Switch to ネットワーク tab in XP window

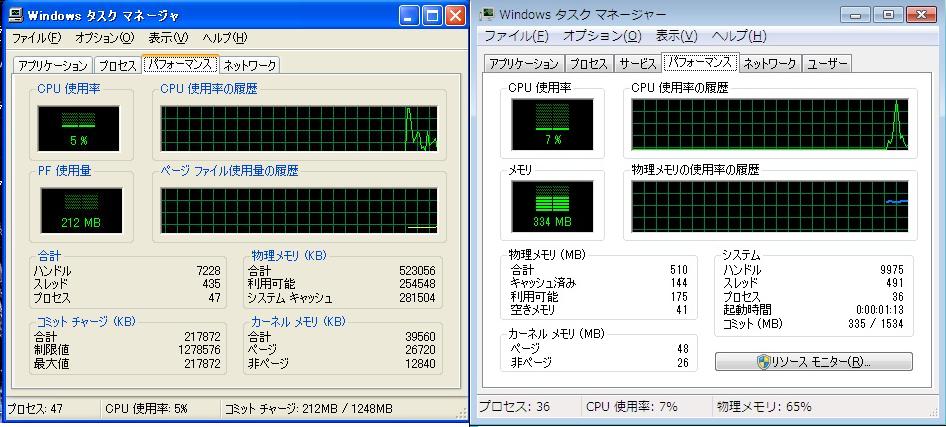pyautogui.click(x=250, y=65)
